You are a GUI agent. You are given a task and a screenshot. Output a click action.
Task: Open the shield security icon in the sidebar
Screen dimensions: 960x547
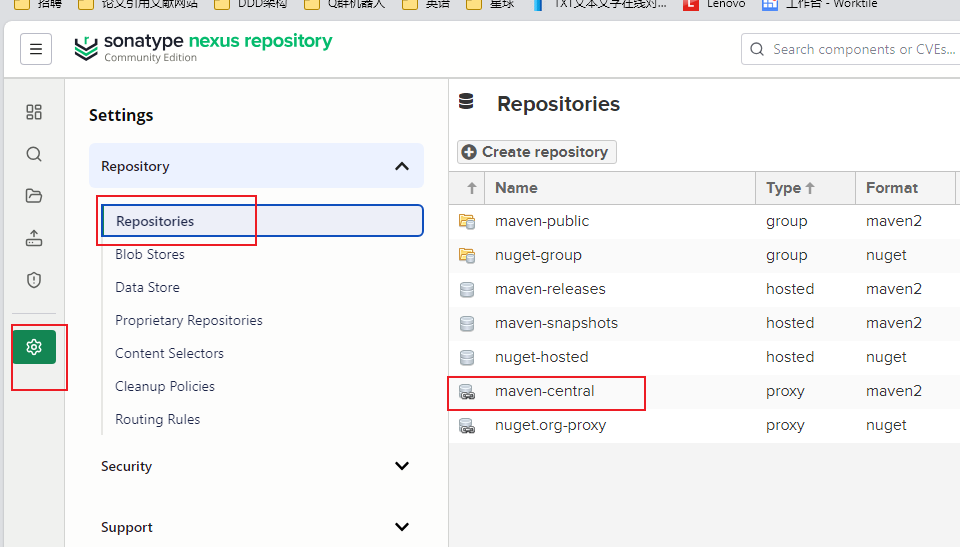[x=34, y=280]
